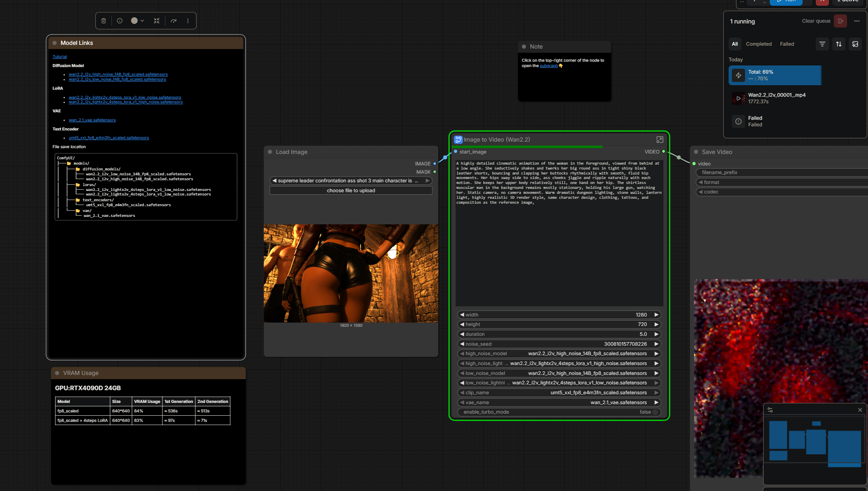This screenshot has width=868, height=491.
Task: Open node color dropdown chevron
Action: [142, 21]
